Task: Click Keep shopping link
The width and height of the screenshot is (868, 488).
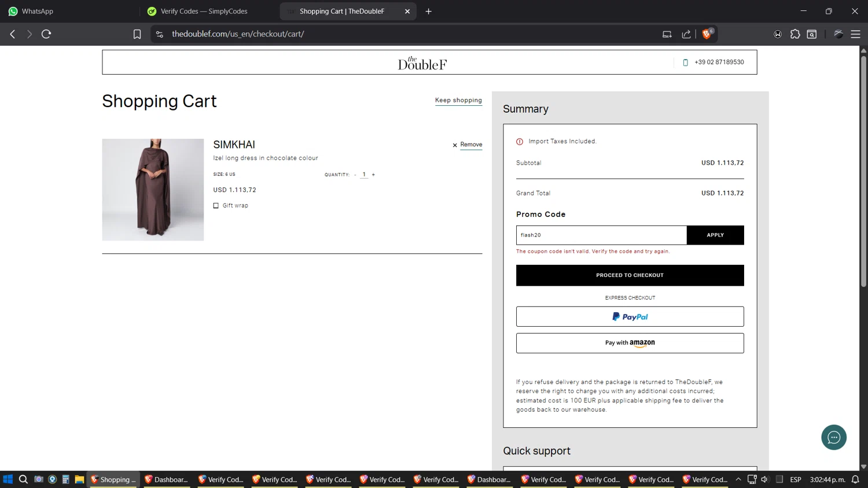Action: pyautogui.click(x=458, y=100)
